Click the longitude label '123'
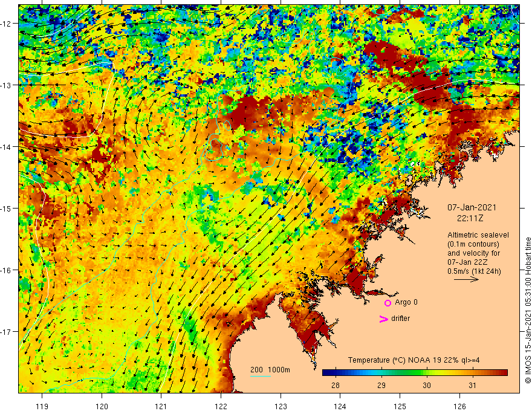Image resolution: width=532 pixels, height=411 pixels. coord(281,407)
